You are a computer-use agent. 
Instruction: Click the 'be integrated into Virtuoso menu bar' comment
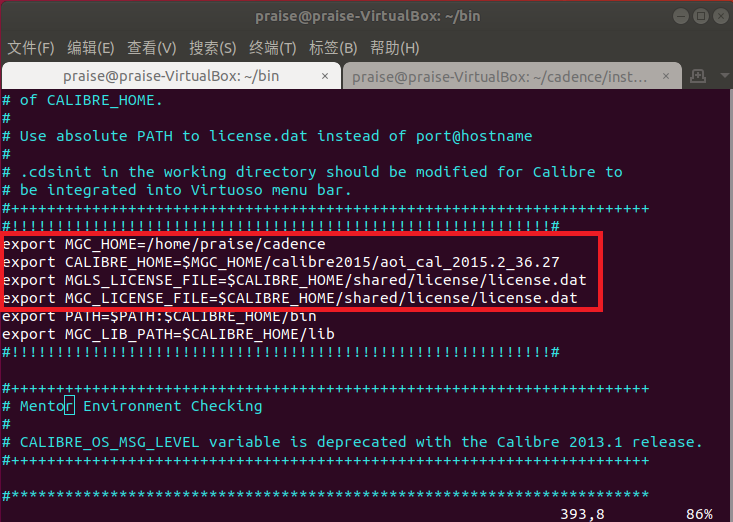click(x=177, y=190)
